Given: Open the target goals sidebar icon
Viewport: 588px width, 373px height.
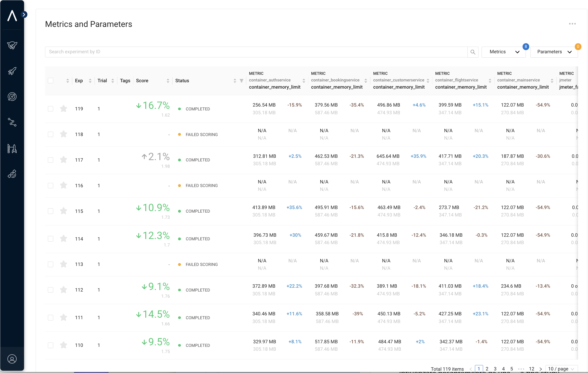Looking at the screenshot, I should click(x=12, y=97).
